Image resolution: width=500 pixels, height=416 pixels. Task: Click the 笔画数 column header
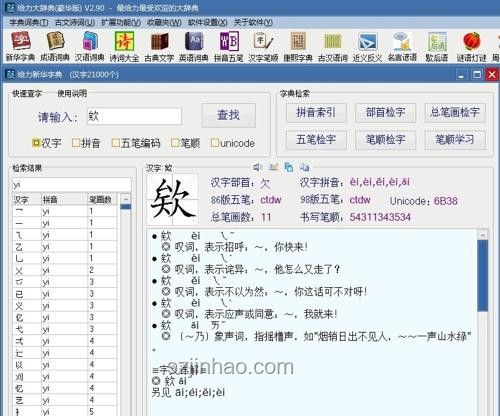[x=102, y=200]
